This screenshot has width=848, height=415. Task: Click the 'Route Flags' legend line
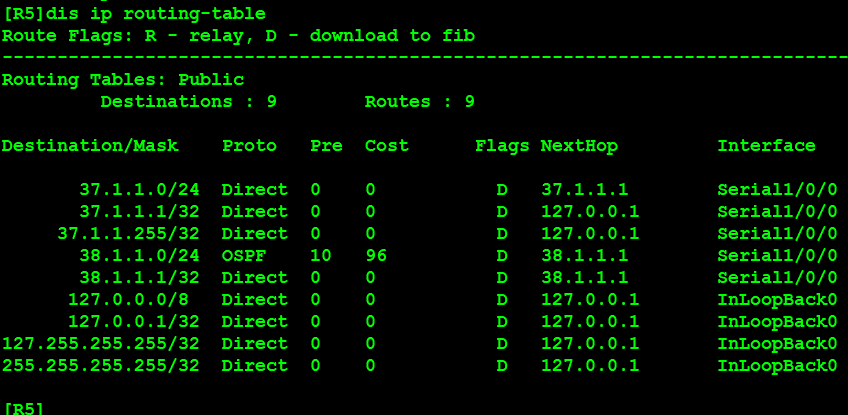click(238, 36)
